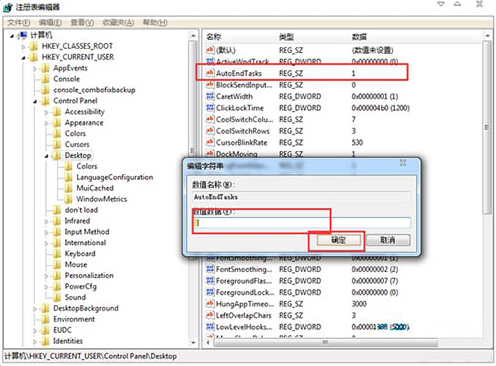Select the CaretWidth DWORD value icon

(x=210, y=96)
